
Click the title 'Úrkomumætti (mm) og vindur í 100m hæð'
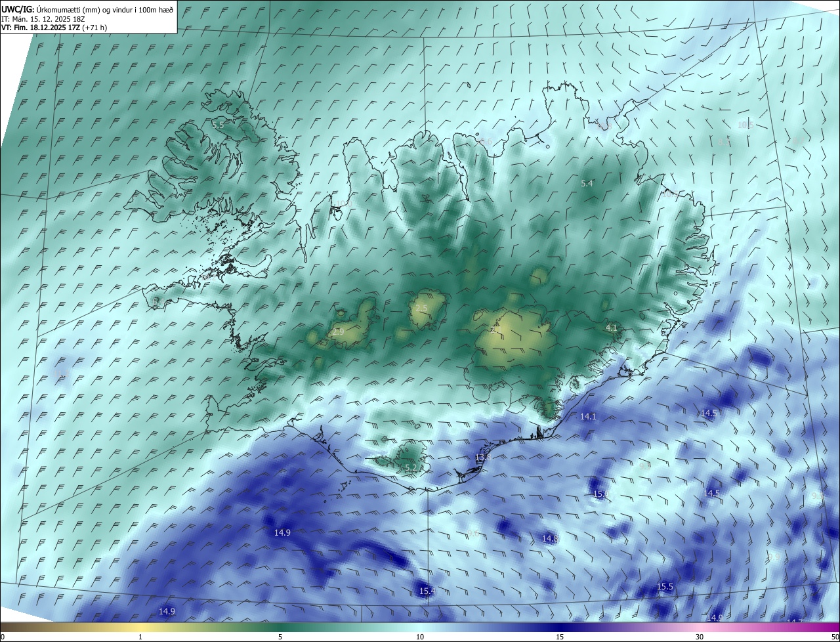click(x=105, y=10)
